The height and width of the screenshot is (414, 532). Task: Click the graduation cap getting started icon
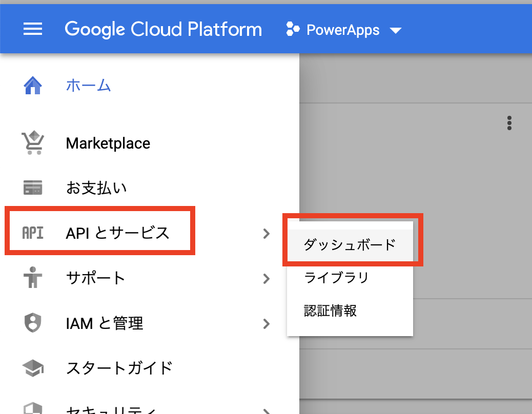tap(33, 368)
